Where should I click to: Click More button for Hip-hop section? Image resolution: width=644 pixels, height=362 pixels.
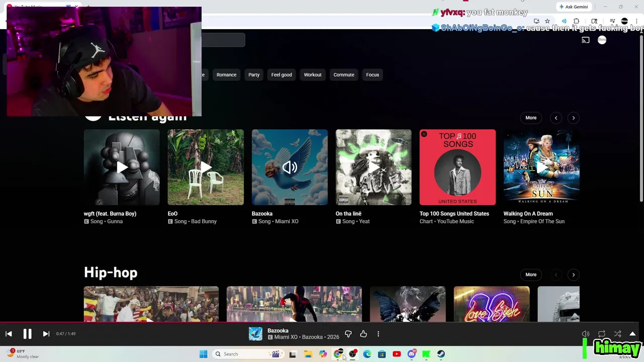tap(531, 275)
